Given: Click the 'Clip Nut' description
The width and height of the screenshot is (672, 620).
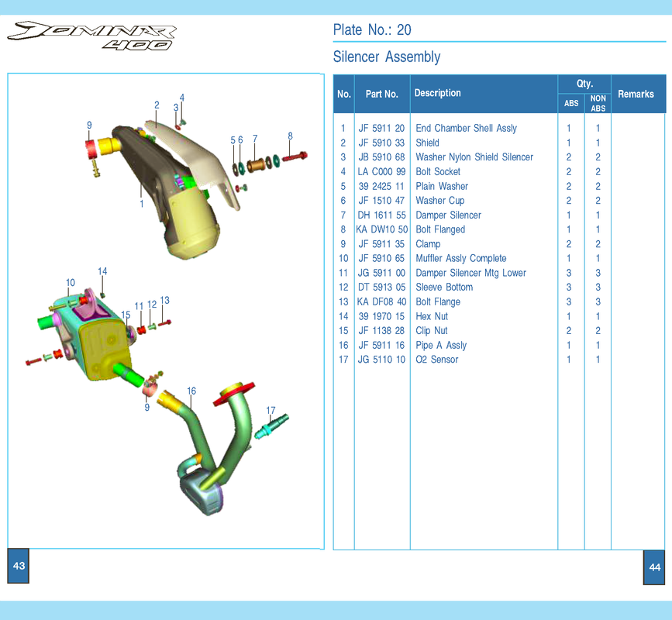Looking at the screenshot, I should pyautogui.click(x=432, y=331).
